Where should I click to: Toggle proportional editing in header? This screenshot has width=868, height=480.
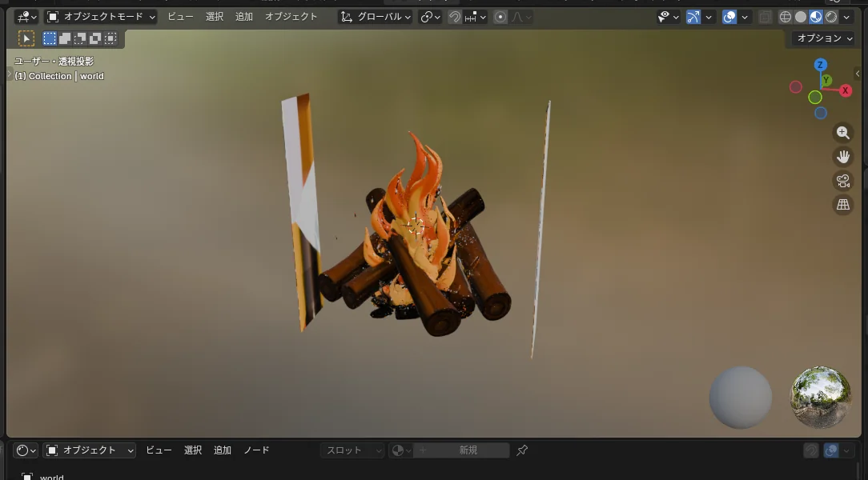coord(500,17)
